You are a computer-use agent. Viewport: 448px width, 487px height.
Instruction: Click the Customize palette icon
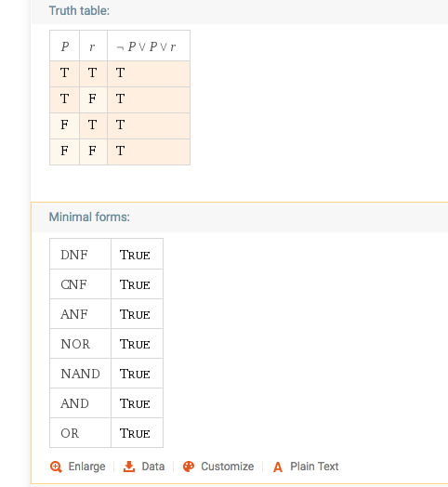[189, 467]
